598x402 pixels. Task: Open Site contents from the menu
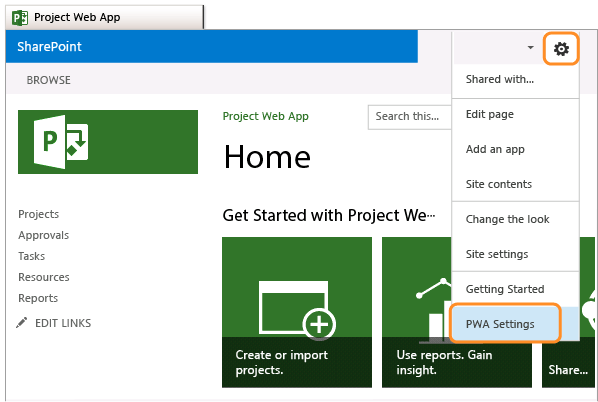click(498, 184)
